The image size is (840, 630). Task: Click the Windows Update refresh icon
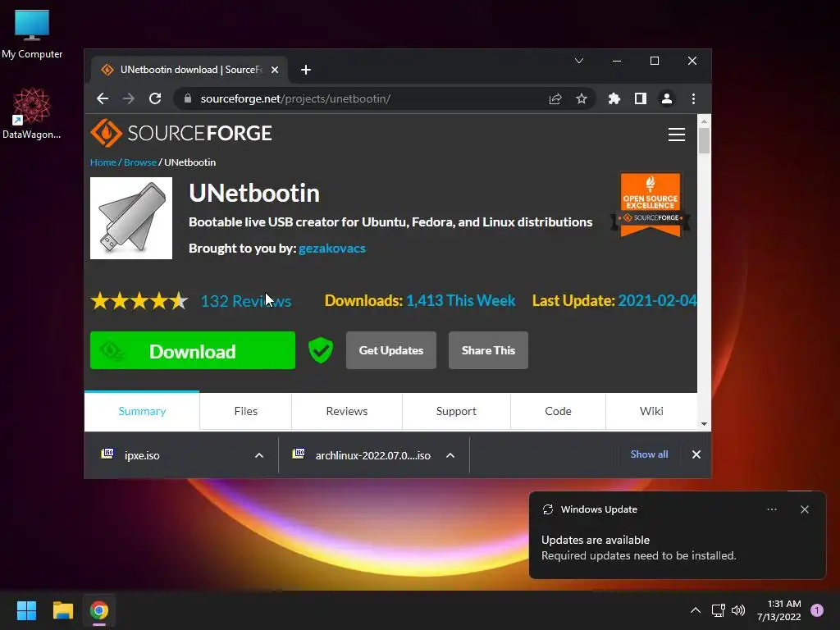tap(547, 509)
